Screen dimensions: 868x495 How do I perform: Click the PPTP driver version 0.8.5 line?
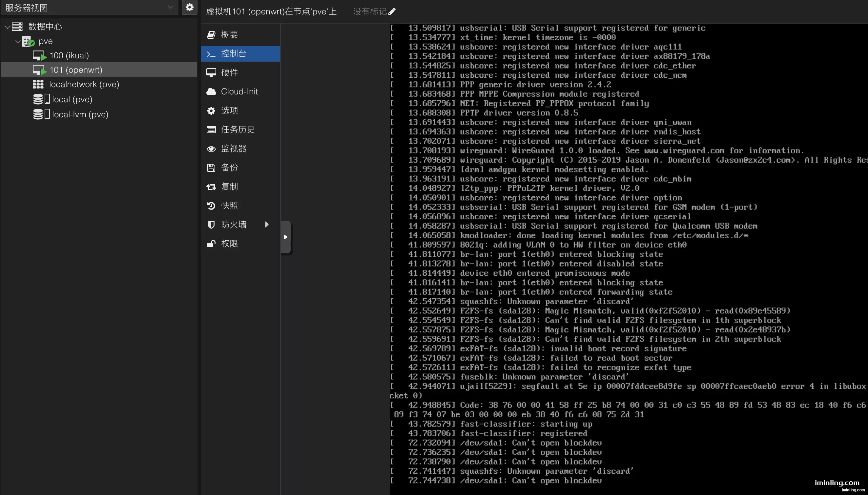[484, 113]
